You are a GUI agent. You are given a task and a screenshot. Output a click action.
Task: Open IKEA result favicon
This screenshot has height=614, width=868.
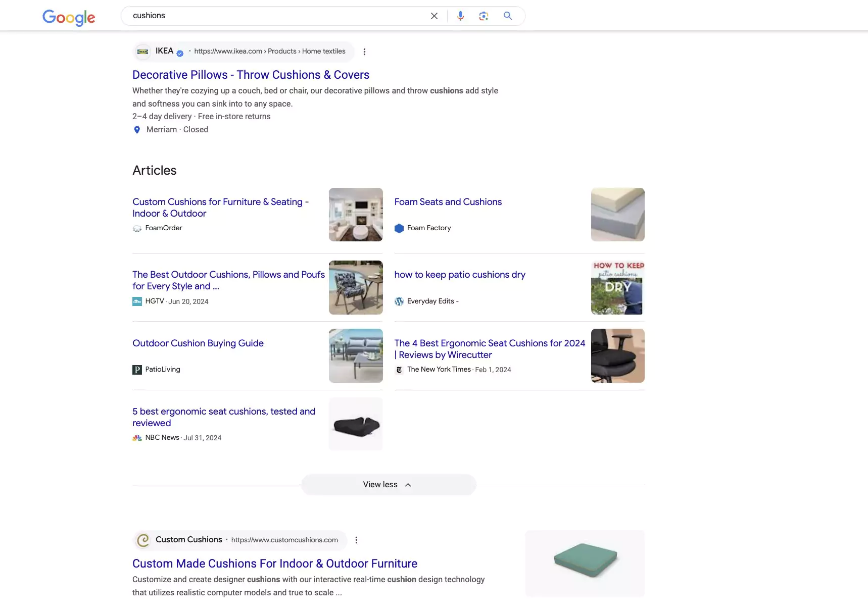pyautogui.click(x=143, y=52)
